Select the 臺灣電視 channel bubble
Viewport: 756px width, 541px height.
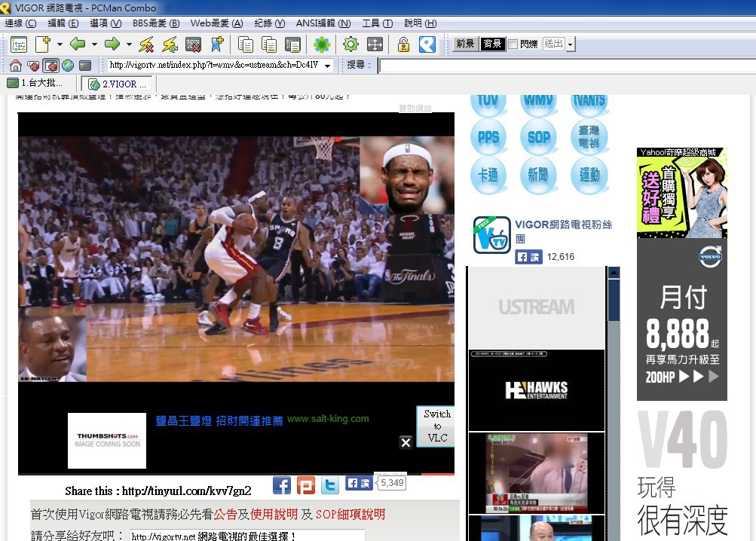(x=589, y=137)
